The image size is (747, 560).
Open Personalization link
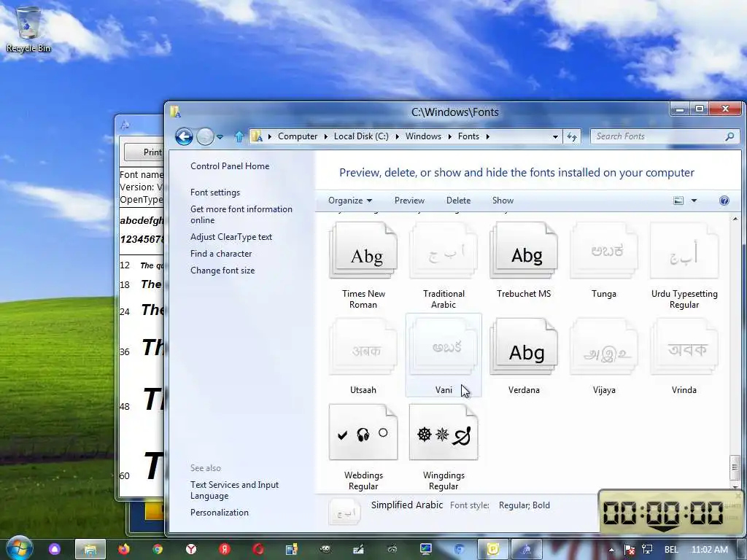[x=219, y=513]
